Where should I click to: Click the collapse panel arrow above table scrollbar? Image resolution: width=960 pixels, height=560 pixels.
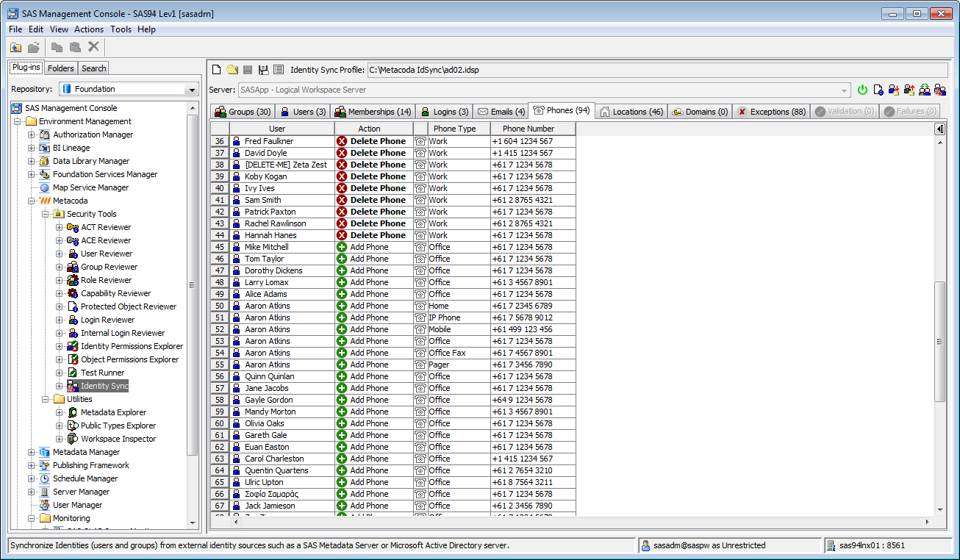[939, 129]
